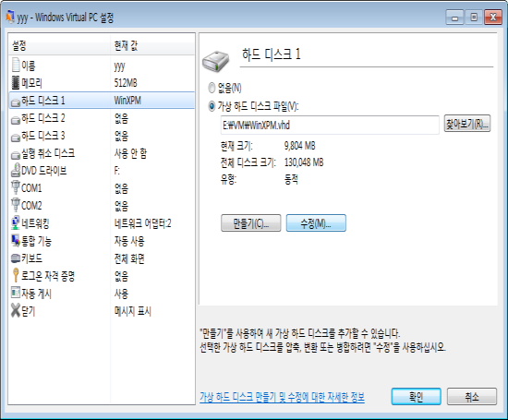Image resolution: width=508 pixels, height=420 pixels.
Task: Select the 하드 디스크 2 row label
Action: click(x=43, y=118)
